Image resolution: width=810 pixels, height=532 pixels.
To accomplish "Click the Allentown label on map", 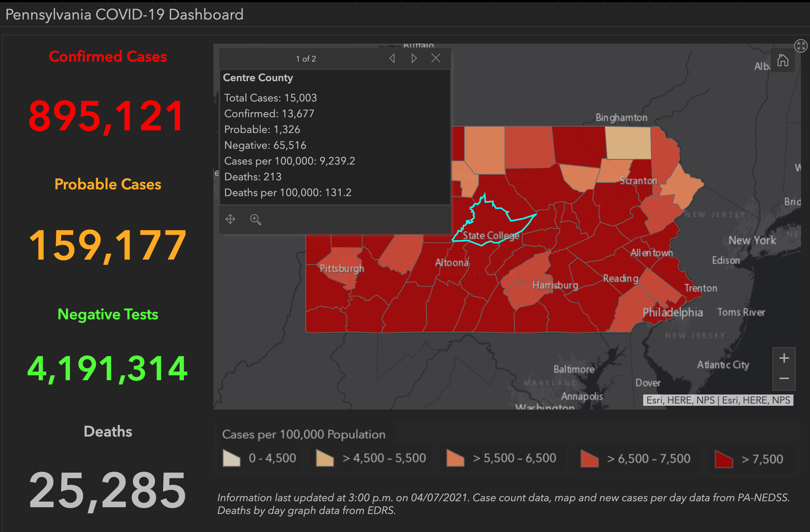I will coord(651,253).
